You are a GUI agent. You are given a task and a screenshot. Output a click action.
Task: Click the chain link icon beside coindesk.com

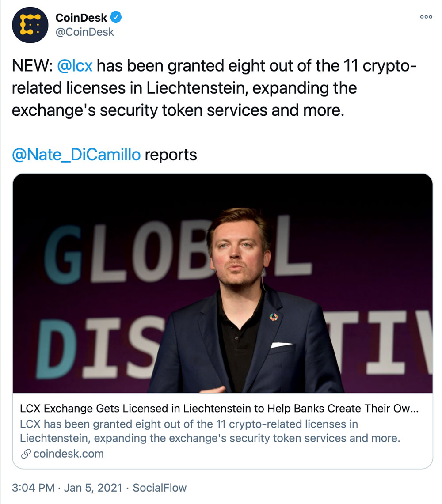point(26,454)
